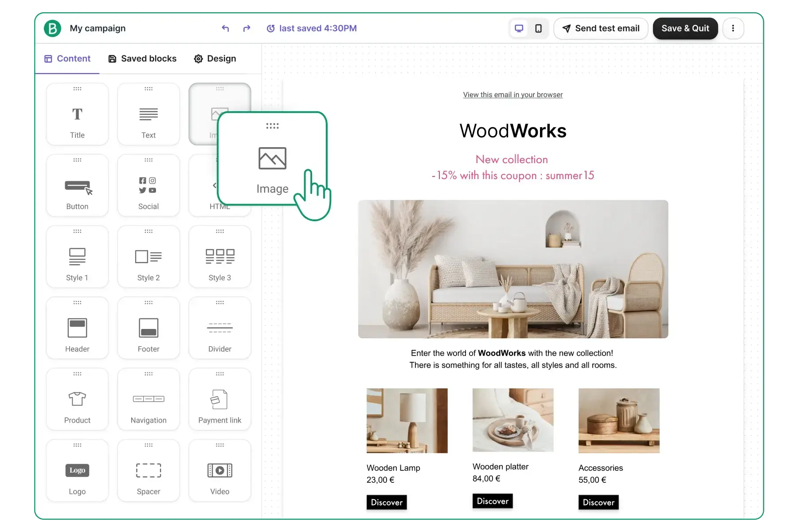Open the Design tab

pos(215,59)
